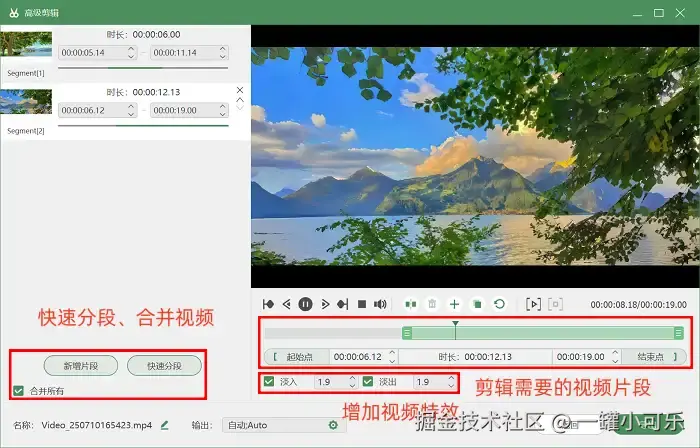The width and height of the screenshot is (700, 448).
Task: Increase the 淡出 fade-out duration
Action: click(451, 378)
